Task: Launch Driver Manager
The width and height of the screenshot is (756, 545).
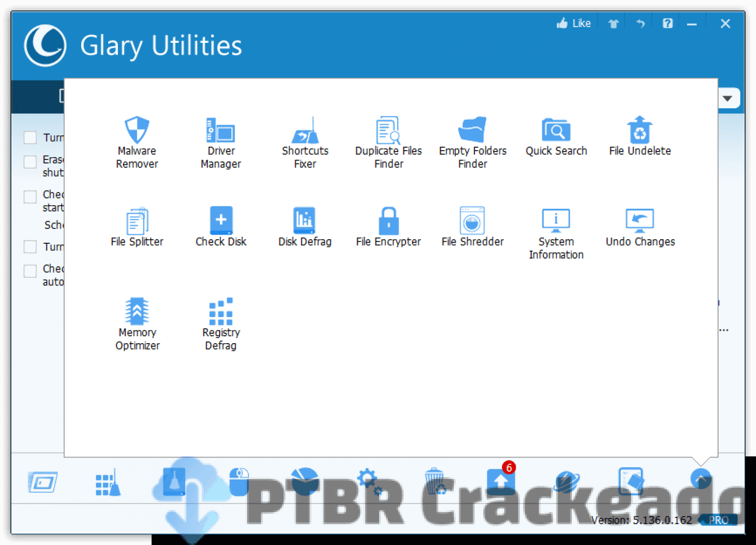Action: (x=220, y=143)
